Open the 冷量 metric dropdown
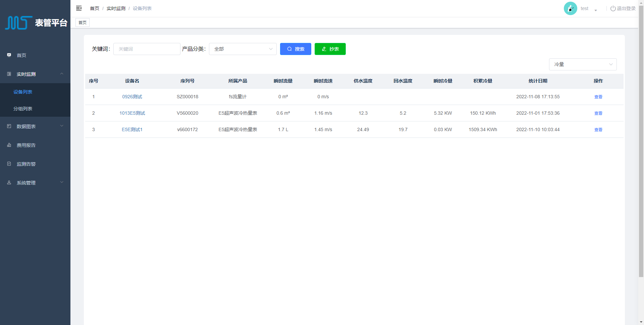Image resolution: width=644 pixels, height=325 pixels. pyautogui.click(x=583, y=64)
